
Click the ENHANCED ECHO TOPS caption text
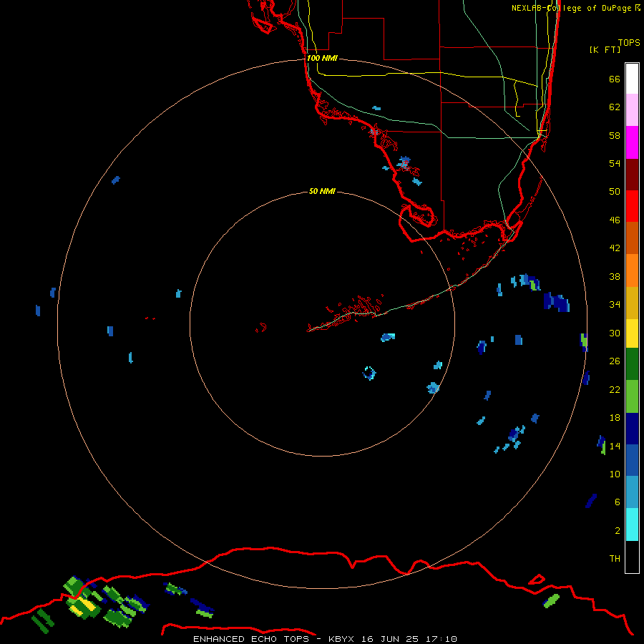[x=253, y=639]
